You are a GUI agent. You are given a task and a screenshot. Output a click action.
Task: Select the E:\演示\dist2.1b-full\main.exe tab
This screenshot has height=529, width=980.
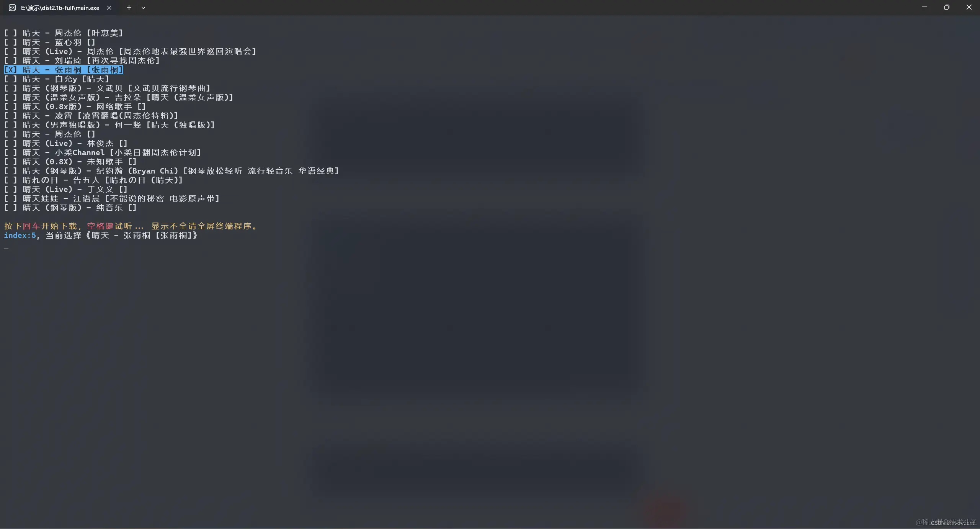click(60, 8)
